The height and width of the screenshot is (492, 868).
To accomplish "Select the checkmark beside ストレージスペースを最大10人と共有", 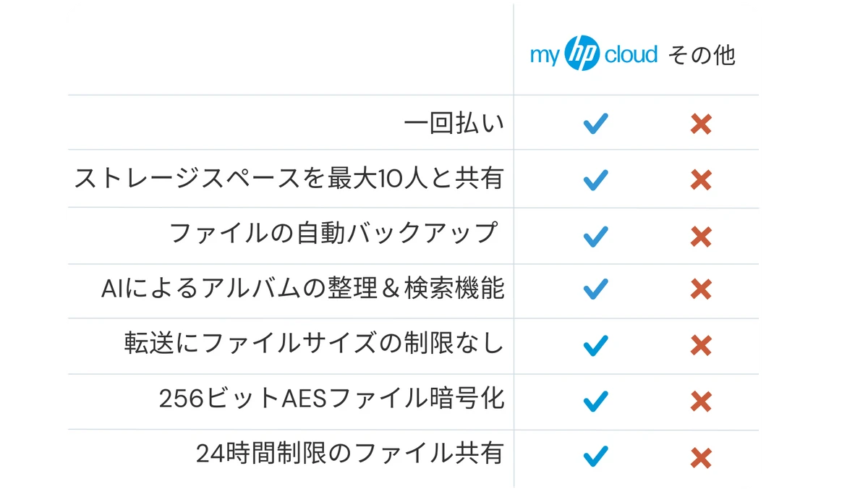I will pos(595,179).
